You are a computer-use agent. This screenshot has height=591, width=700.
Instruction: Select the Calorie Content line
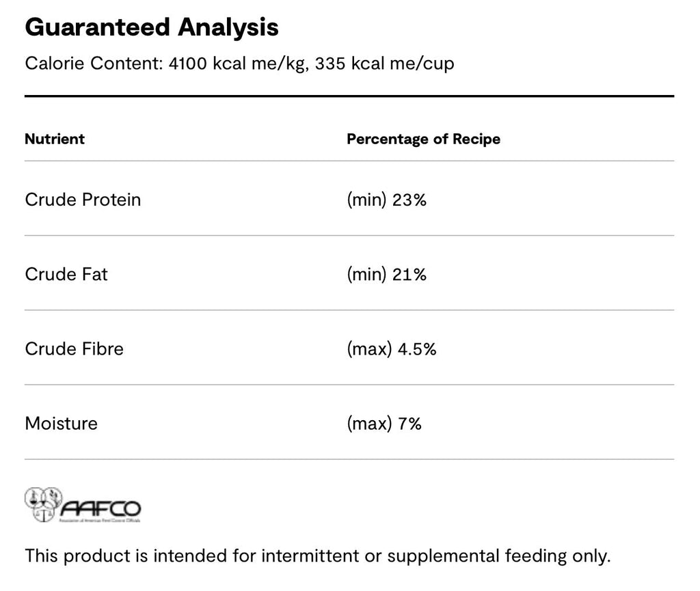240,64
